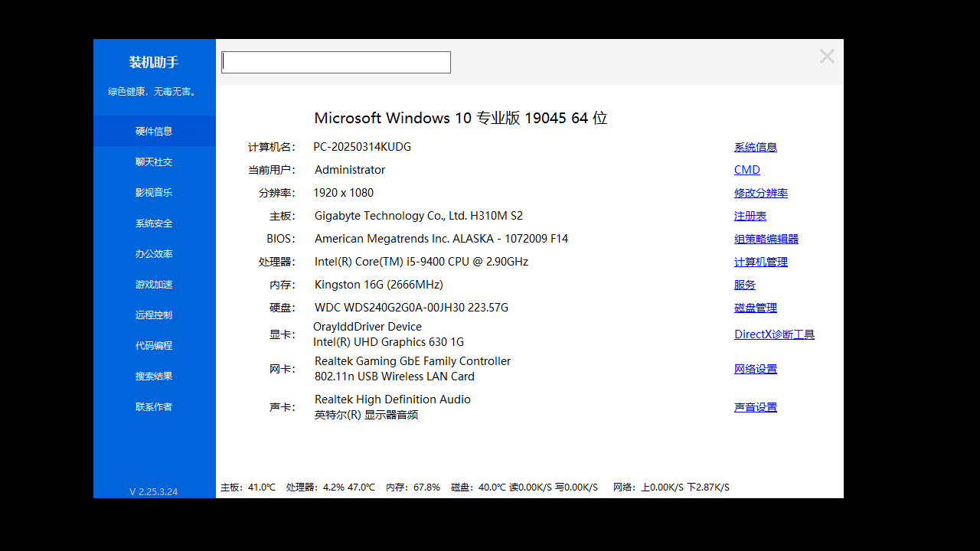Choose the 代码编程 sidebar item
This screenshot has width=980, height=551.
pos(155,345)
